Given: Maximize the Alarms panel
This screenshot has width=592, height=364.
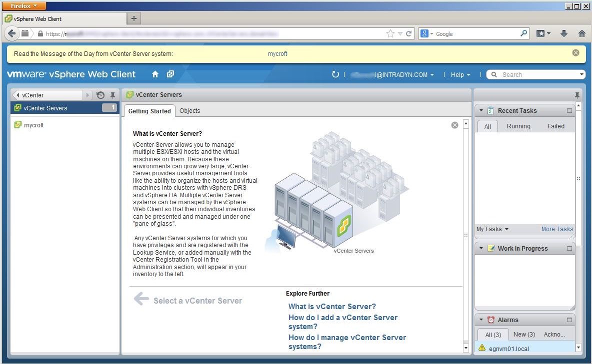Looking at the screenshot, I should [569, 320].
